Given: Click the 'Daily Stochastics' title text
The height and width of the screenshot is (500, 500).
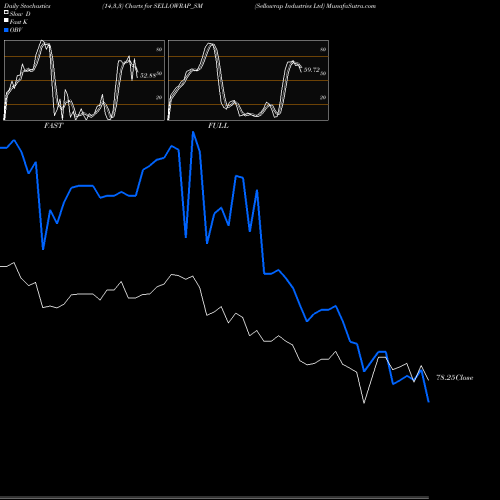Looking at the screenshot, I should 27,6.
